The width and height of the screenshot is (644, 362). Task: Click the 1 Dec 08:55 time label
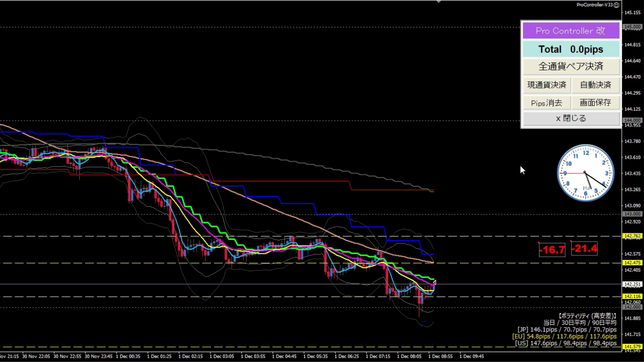click(x=440, y=356)
